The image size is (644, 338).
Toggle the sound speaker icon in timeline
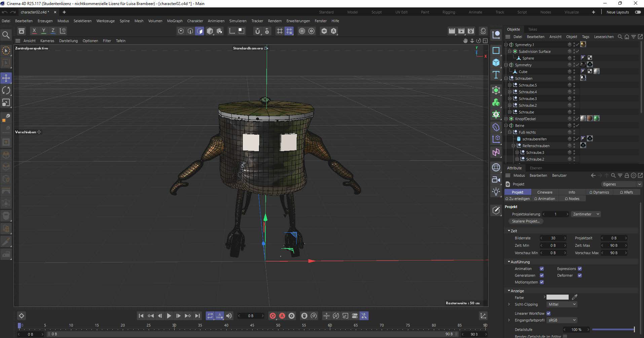(x=229, y=316)
